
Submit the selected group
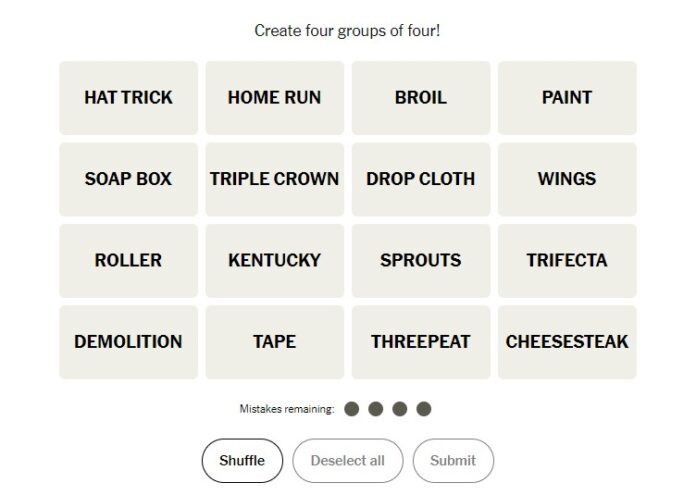pos(453,461)
